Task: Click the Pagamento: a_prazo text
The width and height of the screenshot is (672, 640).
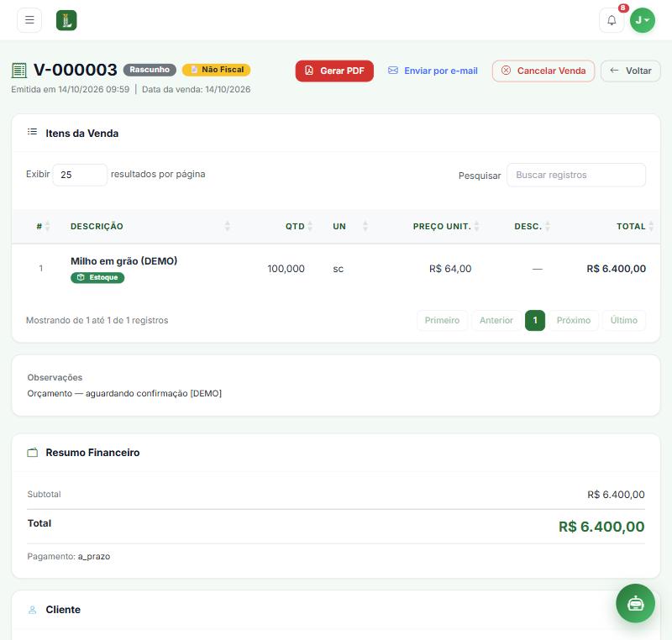Action: tap(69, 557)
